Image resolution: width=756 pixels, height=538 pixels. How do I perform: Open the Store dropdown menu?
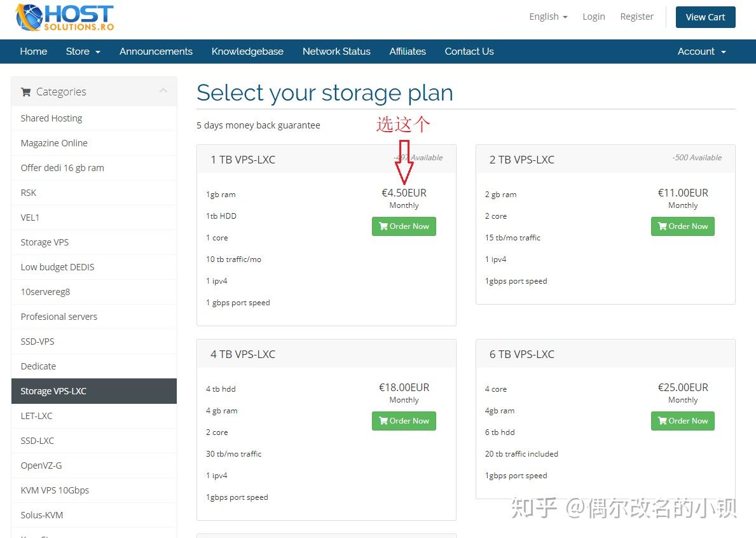[83, 52]
